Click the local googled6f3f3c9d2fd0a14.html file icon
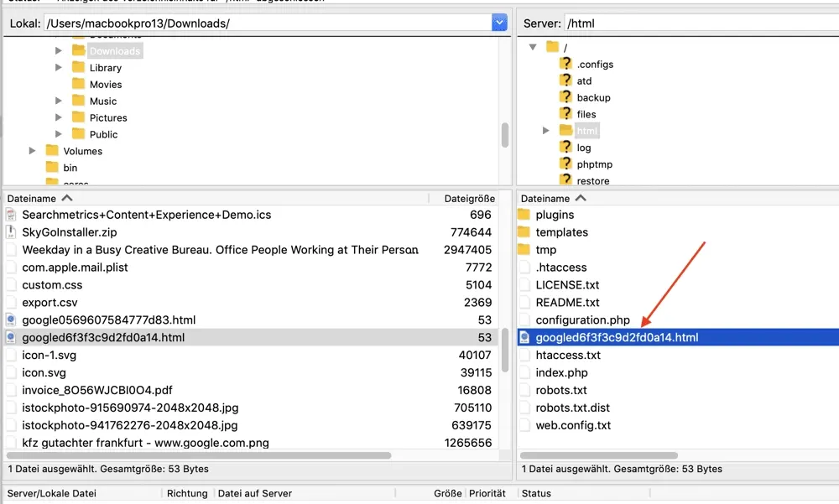Viewport: 839px width, 504px height. (11, 338)
